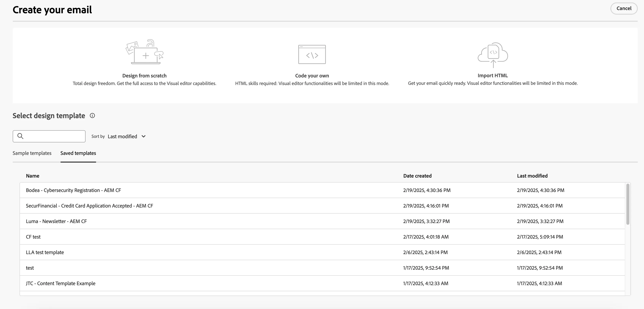Select Luma - Newsletter - AEM CF template
This screenshot has height=309, width=644.
point(323,221)
